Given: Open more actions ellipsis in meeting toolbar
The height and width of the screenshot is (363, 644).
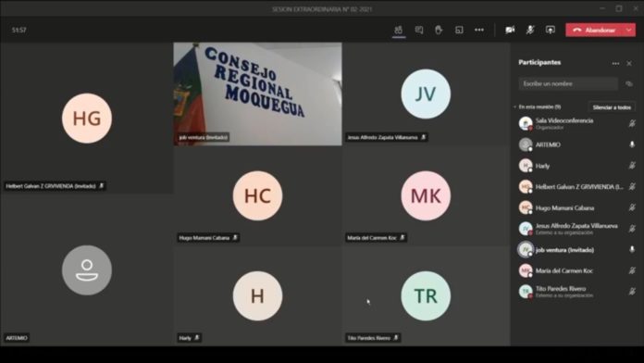Looking at the screenshot, I should 479,30.
